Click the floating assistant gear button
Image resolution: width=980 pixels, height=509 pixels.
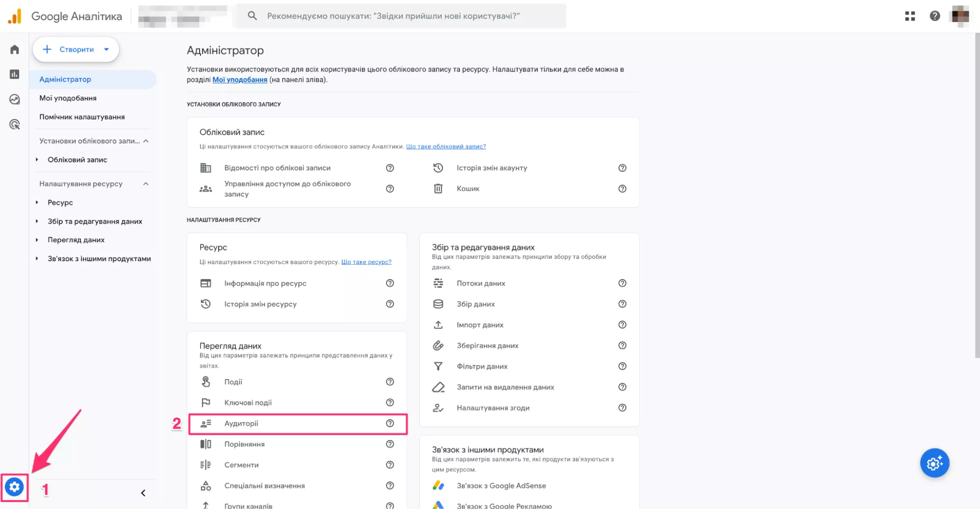934,463
